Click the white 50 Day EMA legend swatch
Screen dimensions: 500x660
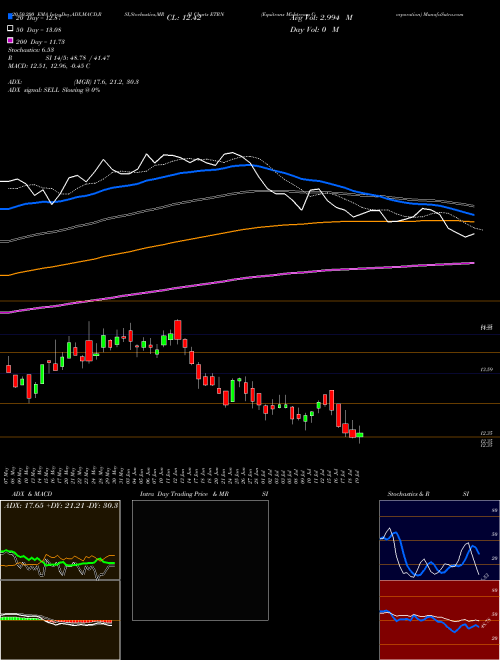(11, 29)
